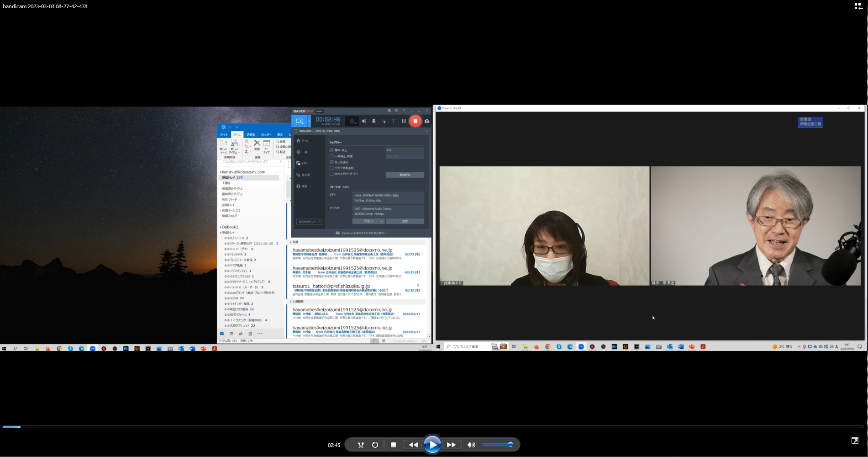
Task: Click the New Mail button in Outlook
Action: (224, 147)
